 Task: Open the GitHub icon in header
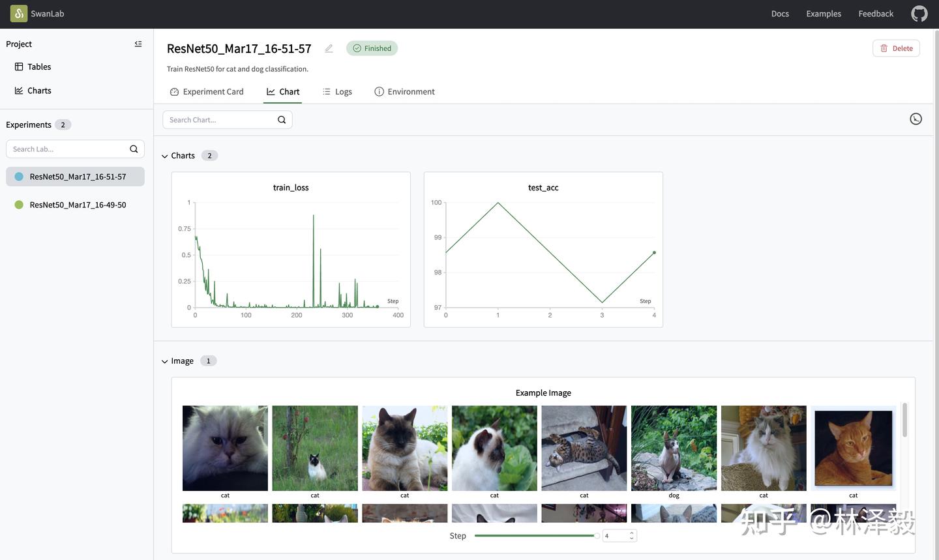click(x=919, y=14)
